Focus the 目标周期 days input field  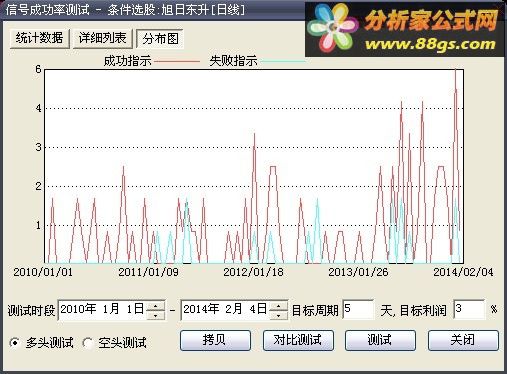358,309
